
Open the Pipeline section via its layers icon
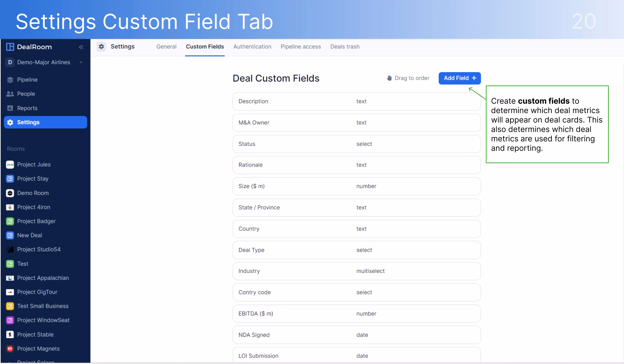(x=10, y=79)
